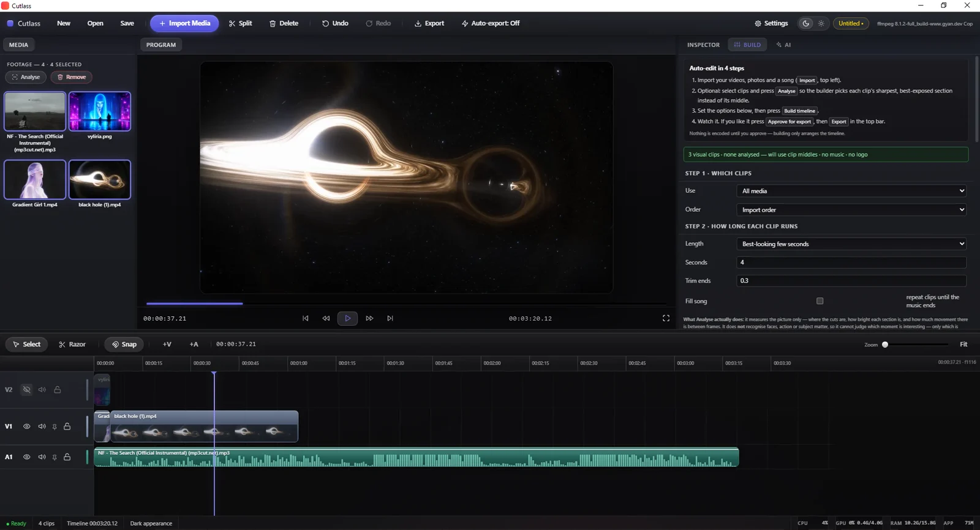
Task: Show the hidden V2 track
Action: point(26,390)
